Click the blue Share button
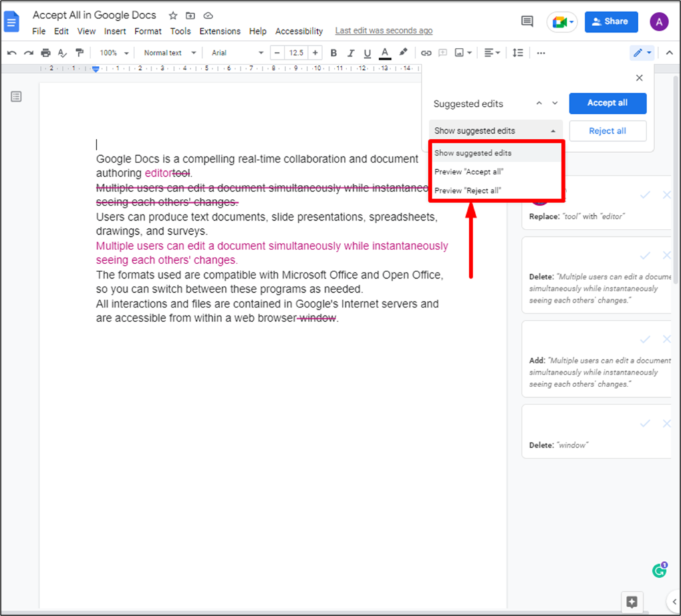 pos(611,22)
